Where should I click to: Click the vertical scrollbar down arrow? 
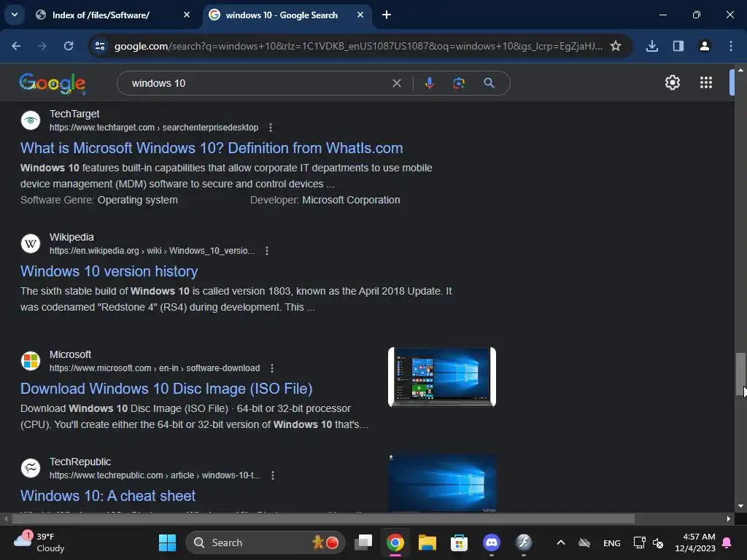click(740, 506)
